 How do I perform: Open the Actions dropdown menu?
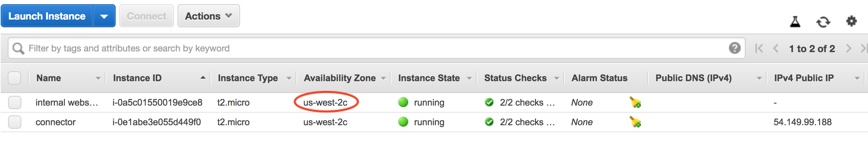209,16
